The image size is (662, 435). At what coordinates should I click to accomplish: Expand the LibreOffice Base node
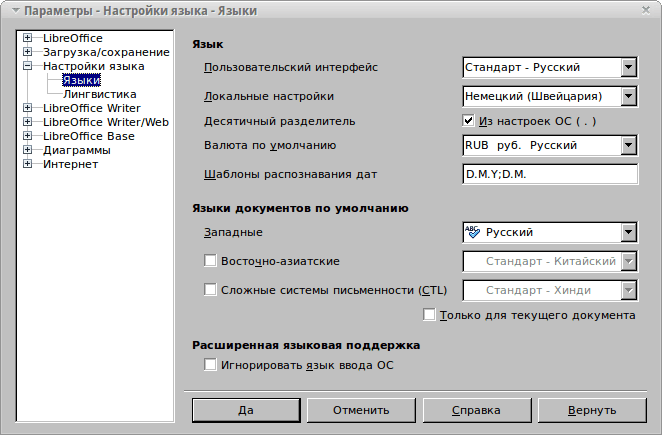(27, 136)
